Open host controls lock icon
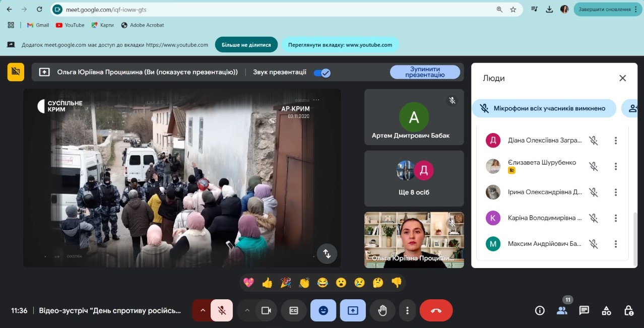Viewport: 644px width, 328px height. tap(628, 310)
